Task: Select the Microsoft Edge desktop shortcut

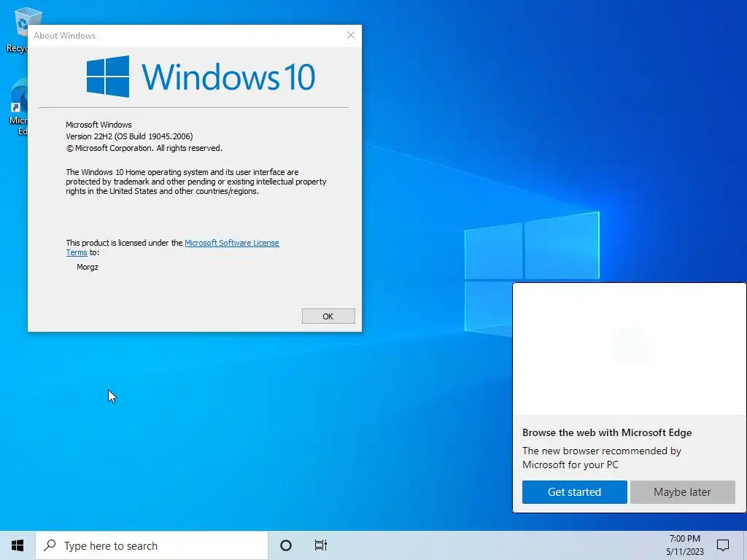Action: tap(18, 107)
